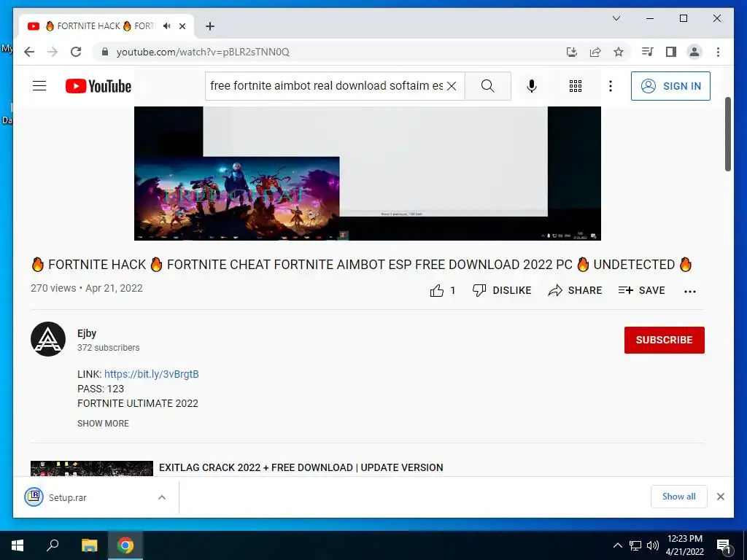Screen dimensions: 747x560
Task: Open Windows taskbar search
Action: (53, 545)
